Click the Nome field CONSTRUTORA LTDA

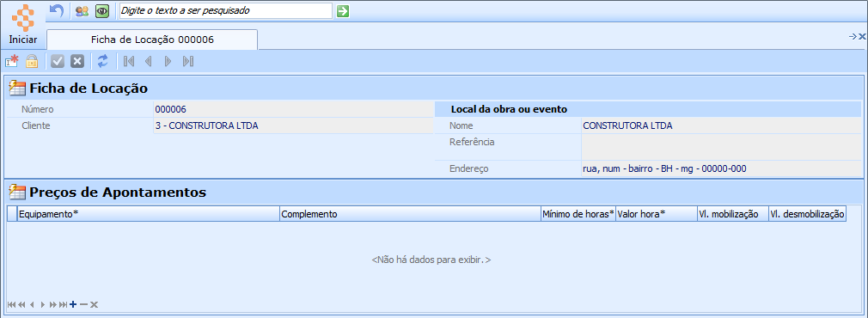(721, 125)
